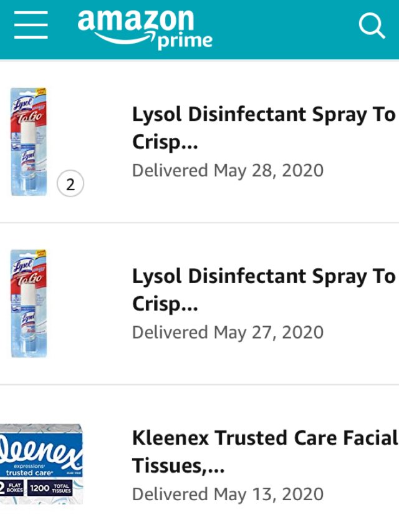Open the hamburger navigation menu
Viewport: 399px width, 532px height.
point(31,26)
